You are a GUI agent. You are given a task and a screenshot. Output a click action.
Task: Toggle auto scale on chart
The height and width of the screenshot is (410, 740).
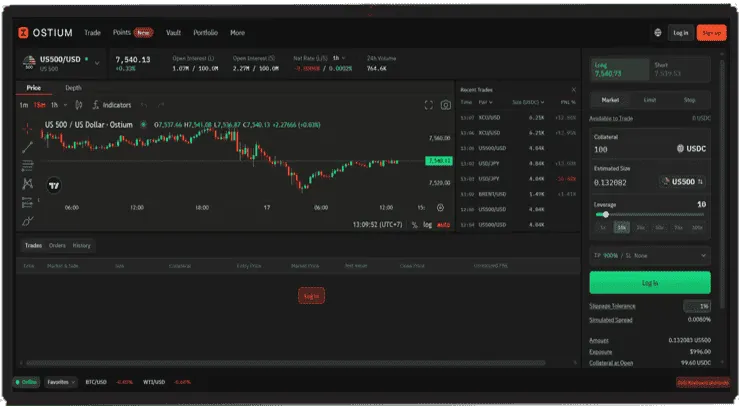point(443,225)
